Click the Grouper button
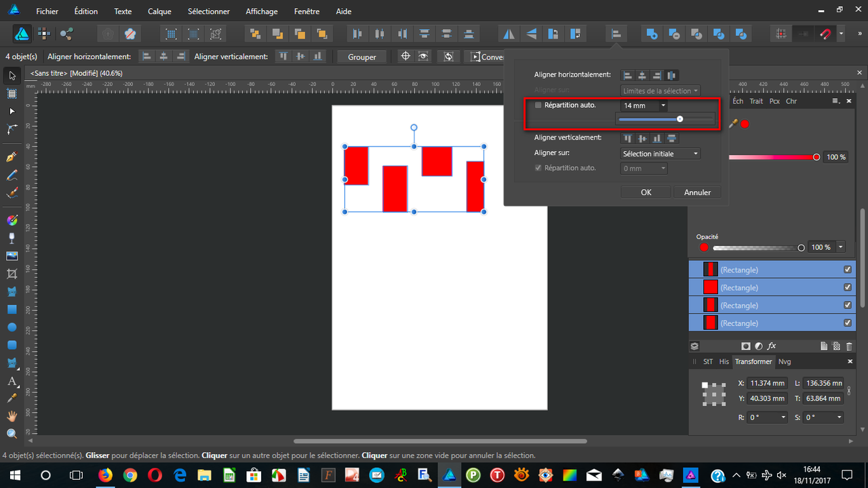 tap(362, 57)
